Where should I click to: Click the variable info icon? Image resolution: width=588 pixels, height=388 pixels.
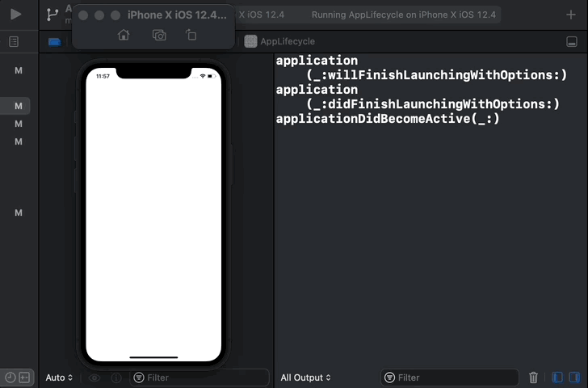(x=116, y=377)
